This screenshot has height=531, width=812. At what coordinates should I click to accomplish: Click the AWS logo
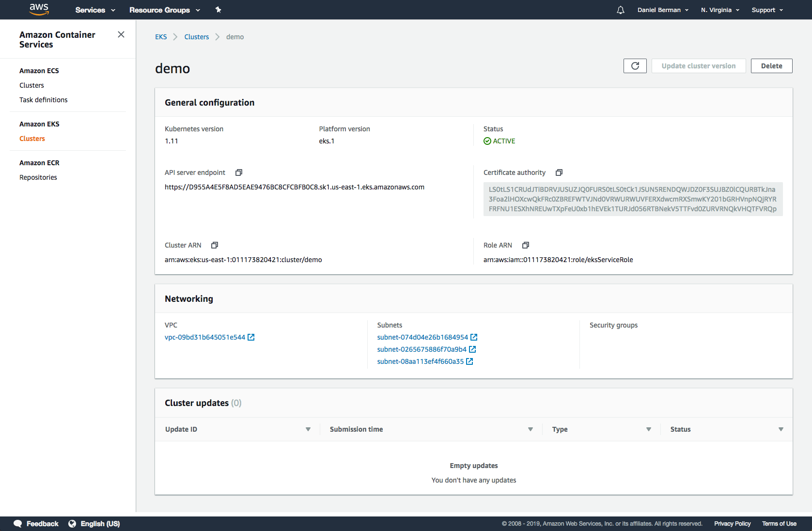click(x=39, y=9)
